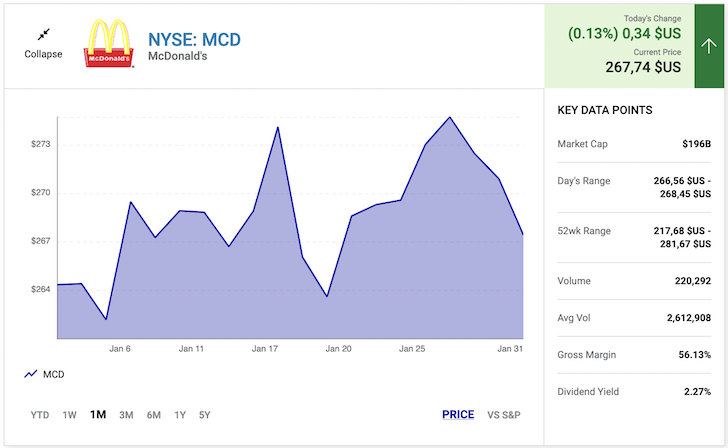Click the Jan 11 axis label
Viewport: 728px width, 448px height.
pyautogui.click(x=191, y=349)
